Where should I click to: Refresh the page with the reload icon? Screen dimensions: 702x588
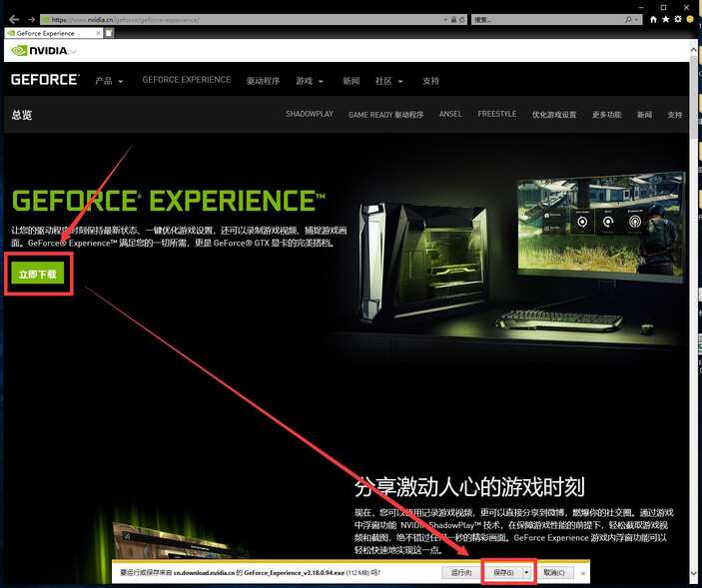461,20
